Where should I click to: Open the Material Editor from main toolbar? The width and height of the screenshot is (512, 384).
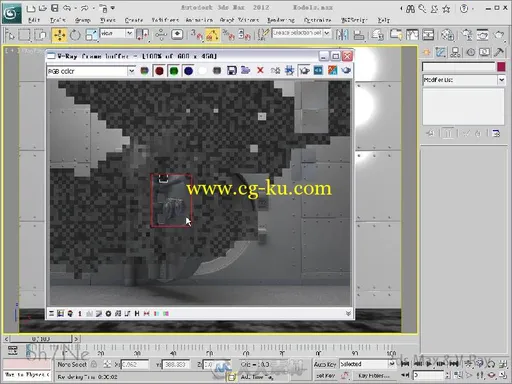click(x=447, y=35)
